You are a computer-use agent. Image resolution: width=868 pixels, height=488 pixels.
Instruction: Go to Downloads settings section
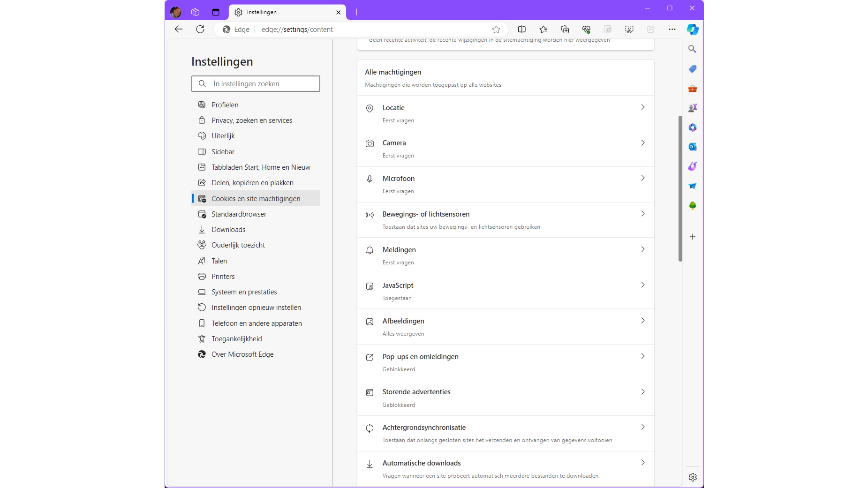pos(228,230)
